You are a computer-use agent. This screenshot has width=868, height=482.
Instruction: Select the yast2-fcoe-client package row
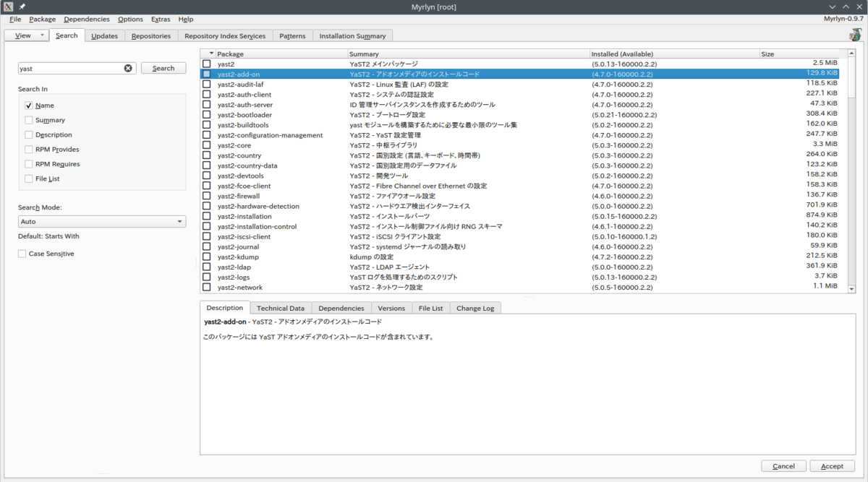[519, 186]
